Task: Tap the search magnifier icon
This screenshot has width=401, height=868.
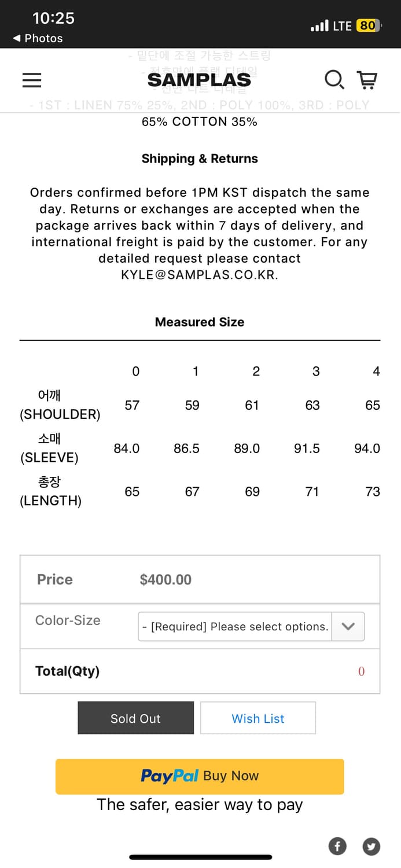Action: pyautogui.click(x=334, y=79)
